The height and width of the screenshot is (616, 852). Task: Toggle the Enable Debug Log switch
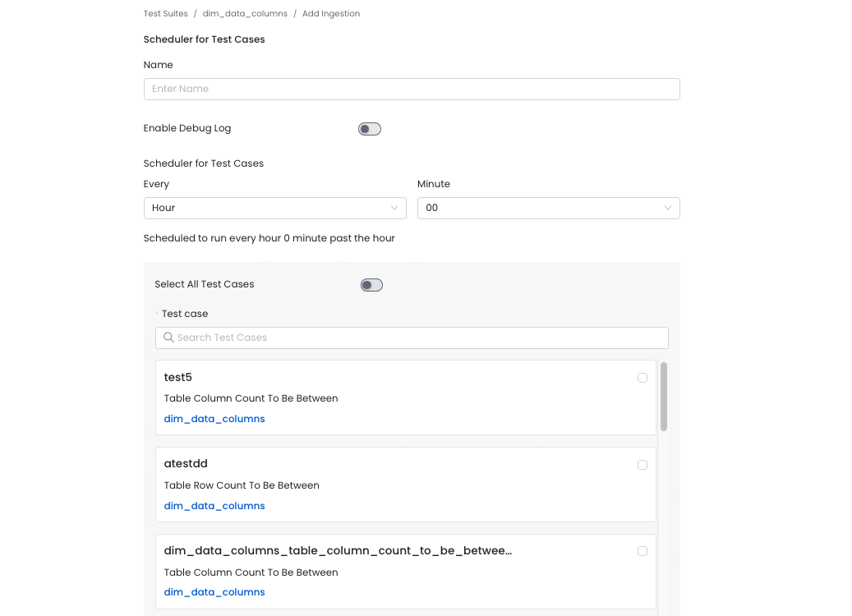pyautogui.click(x=370, y=129)
